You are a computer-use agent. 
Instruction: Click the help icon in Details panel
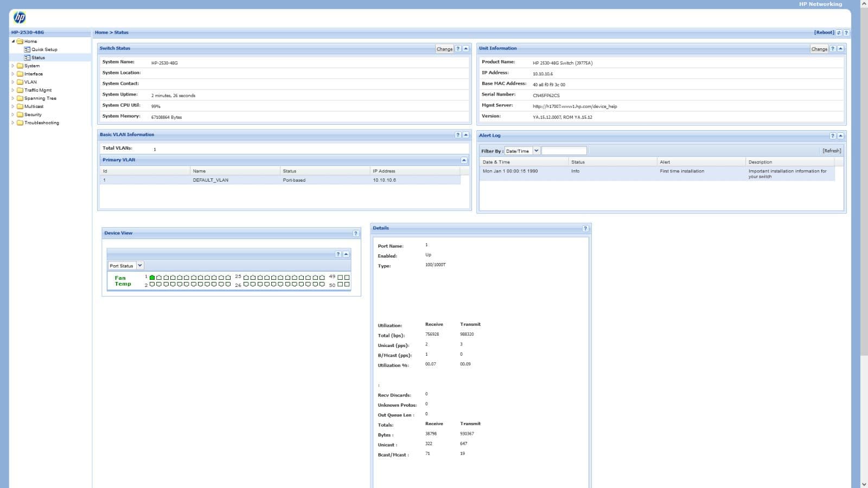[x=585, y=229]
